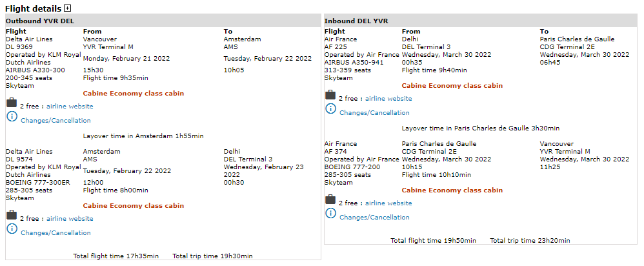Screen dimensions: 644x266
Task: View Changes/Cancellation for the Paris–Vancouver flight
Action: pos(374,218)
